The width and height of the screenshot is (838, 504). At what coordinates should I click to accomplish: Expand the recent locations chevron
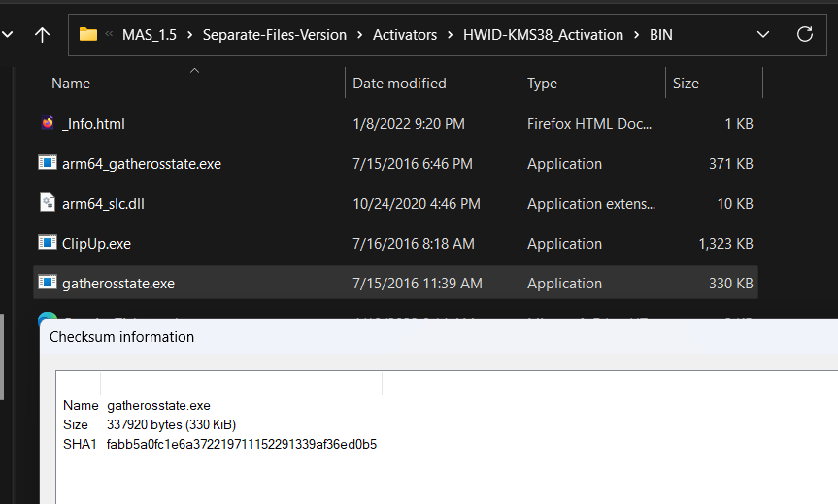pos(9,34)
